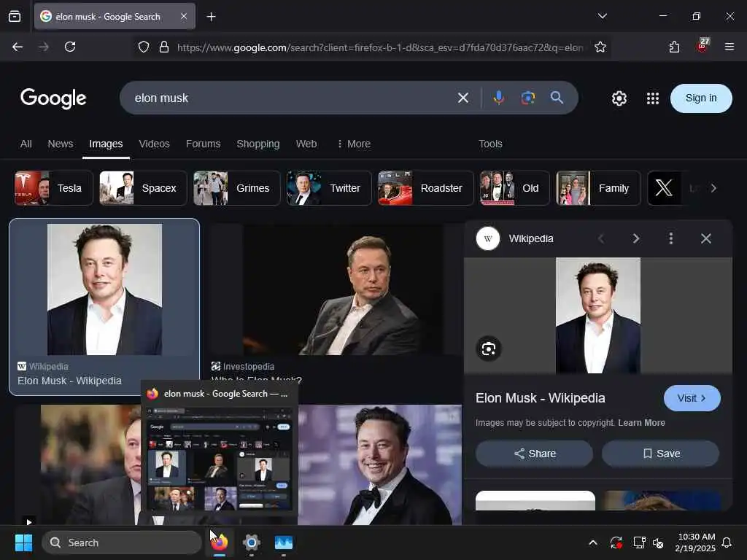Open the tuxedo bow tie image result

pyautogui.click(x=379, y=464)
